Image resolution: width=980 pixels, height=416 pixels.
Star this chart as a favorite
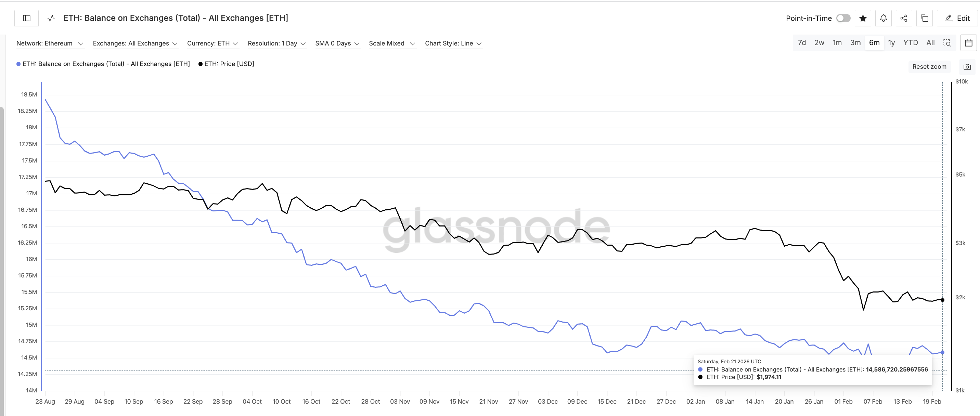[863, 18]
